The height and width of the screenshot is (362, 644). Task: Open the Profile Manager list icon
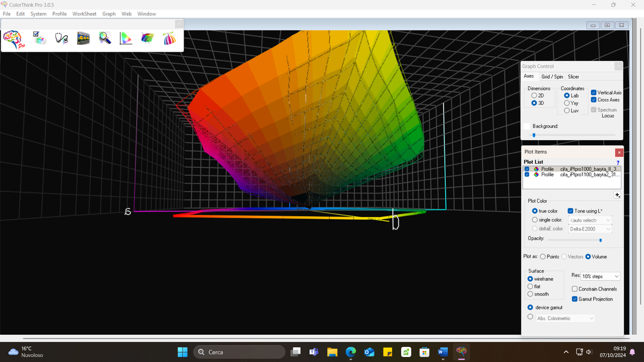click(40, 38)
